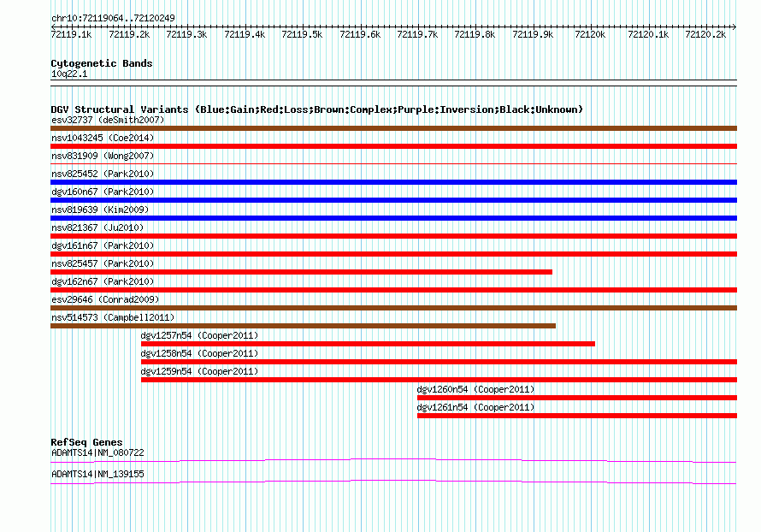Select the esv29646 (Conrad2009) label
Screen dimensions: 761x532
105,299
